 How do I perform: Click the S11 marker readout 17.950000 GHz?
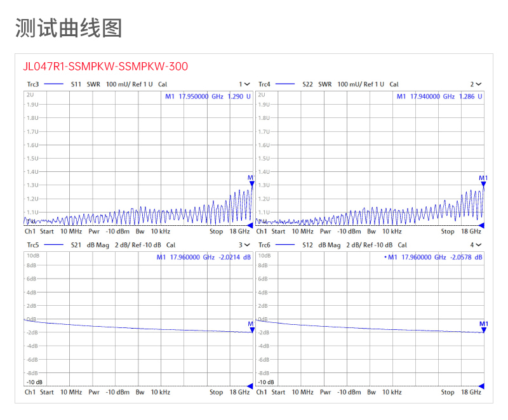[x=201, y=96]
